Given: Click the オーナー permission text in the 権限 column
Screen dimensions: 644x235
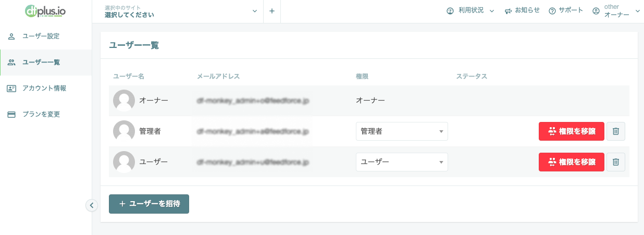Looking at the screenshot, I should [370, 101].
